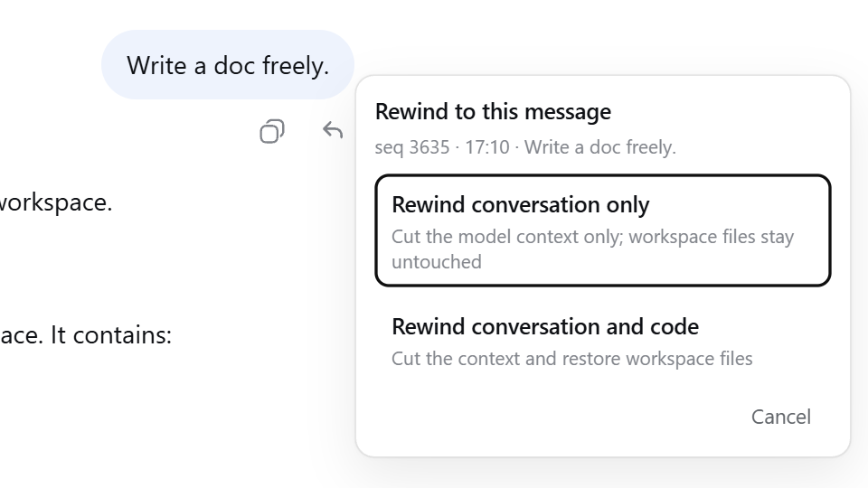The height and width of the screenshot is (488, 868).
Task: Click the bold "Rewind conversation only" title text
Action: pyautogui.click(x=521, y=205)
